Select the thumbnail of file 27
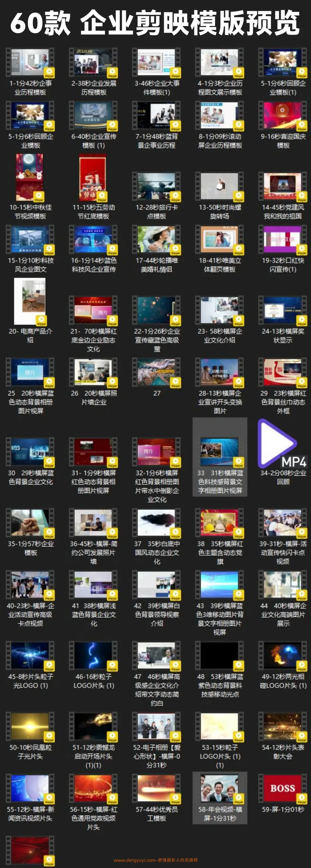The height and width of the screenshot is (868, 311). 157,373
